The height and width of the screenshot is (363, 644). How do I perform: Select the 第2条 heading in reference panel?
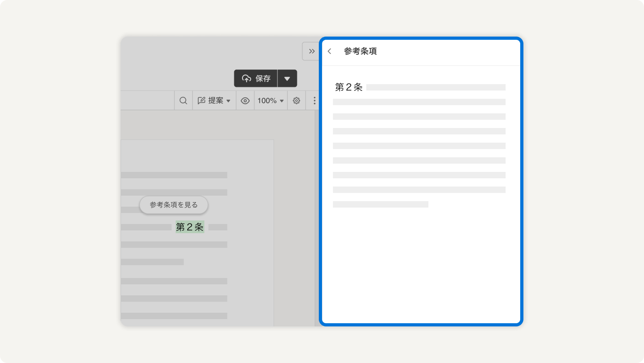pyautogui.click(x=348, y=87)
